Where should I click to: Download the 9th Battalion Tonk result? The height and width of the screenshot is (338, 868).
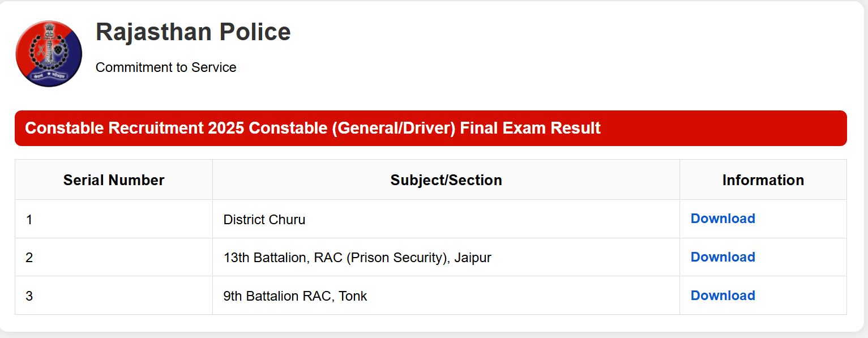[x=722, y=296]
